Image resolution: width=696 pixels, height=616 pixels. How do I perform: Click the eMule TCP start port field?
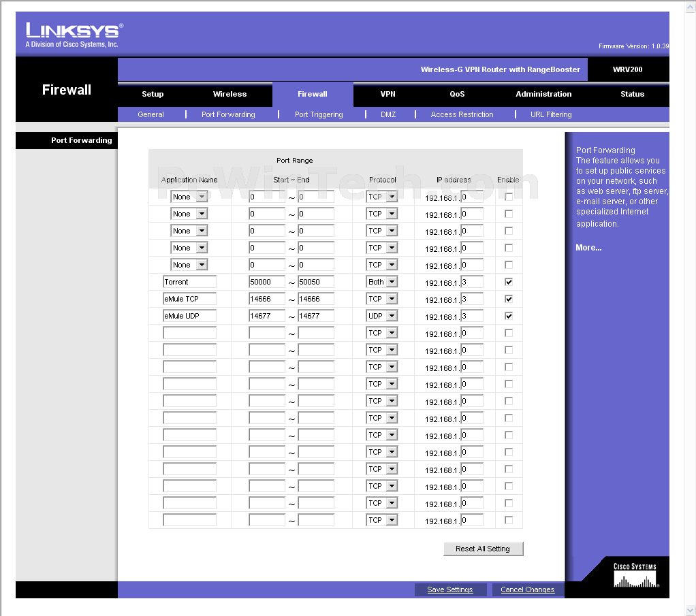click(x=267, y=299)
